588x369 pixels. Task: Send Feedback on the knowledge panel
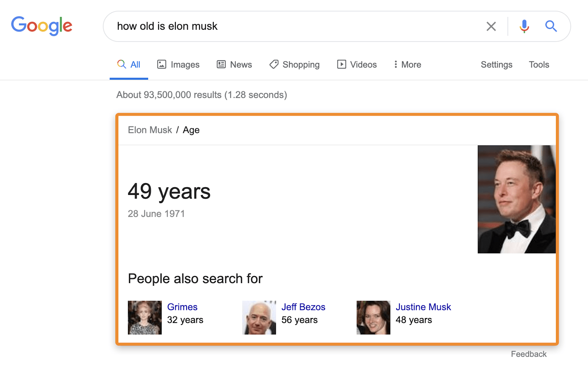[529, 354]
